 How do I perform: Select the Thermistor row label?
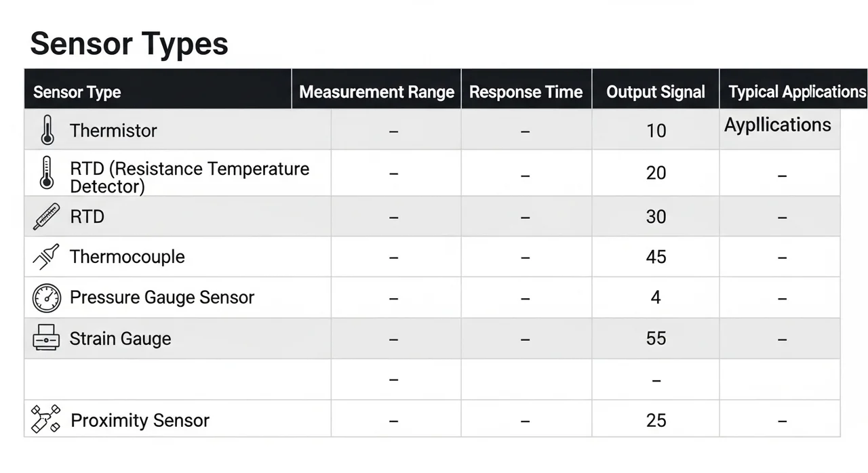[113, 130]
